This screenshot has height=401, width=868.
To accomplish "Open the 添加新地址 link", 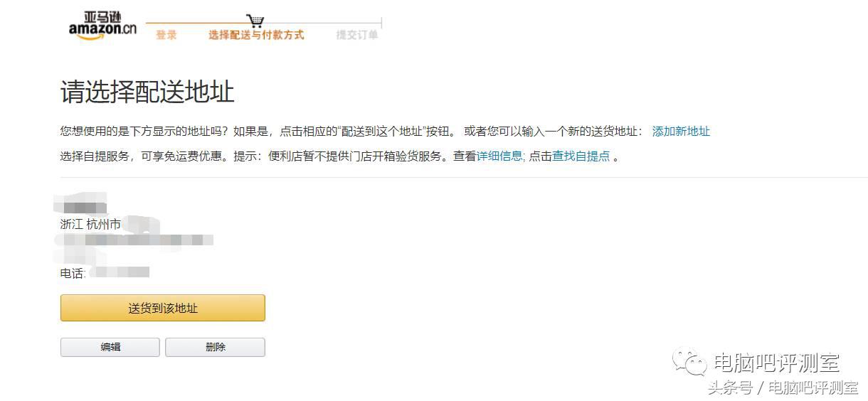I will coord(681,132).
